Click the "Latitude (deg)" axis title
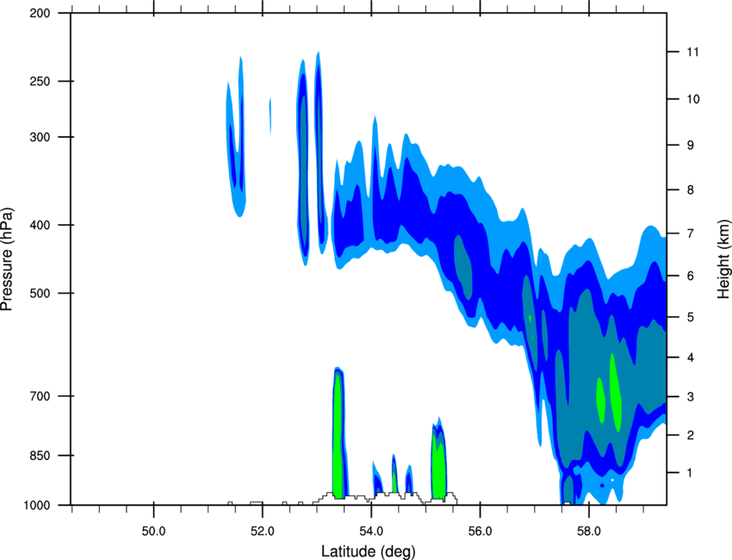Image resolution: width=732 pixels, height=560 pixels. click(x=369, y=551)
